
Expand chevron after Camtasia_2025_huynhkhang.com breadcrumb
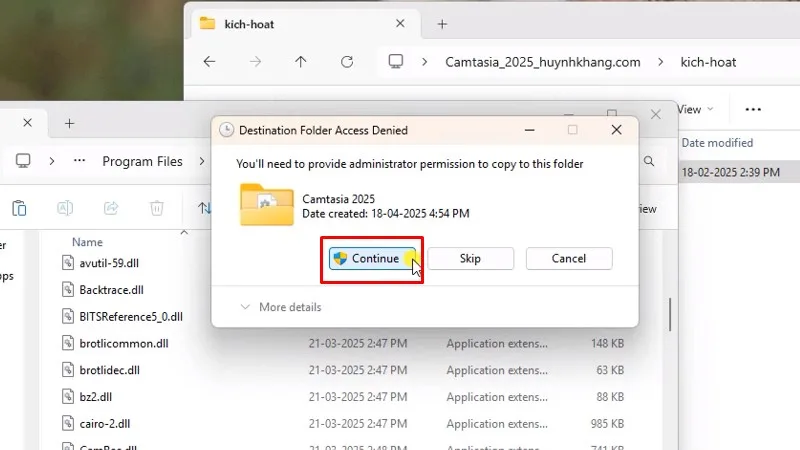[661, 62]
